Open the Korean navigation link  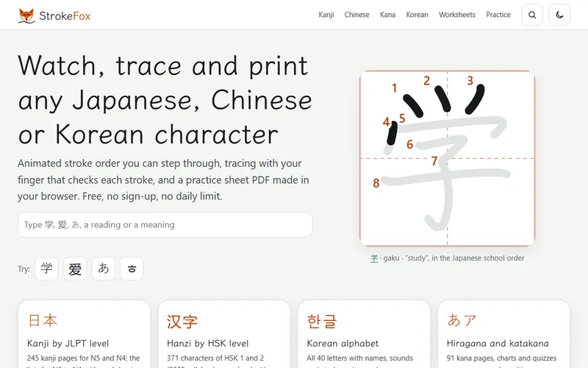[417, 15]
